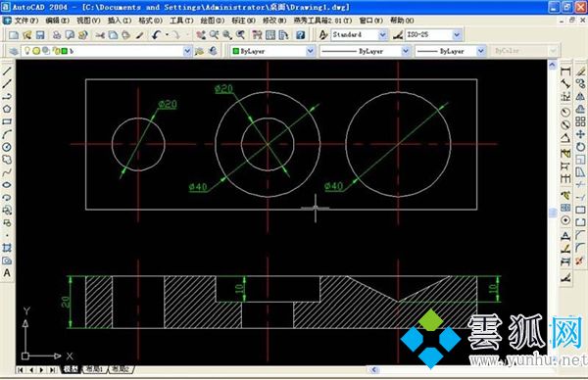Viewport: 588px width, 380px height.
Task: Select the Hatch tool
Action: 7,248
